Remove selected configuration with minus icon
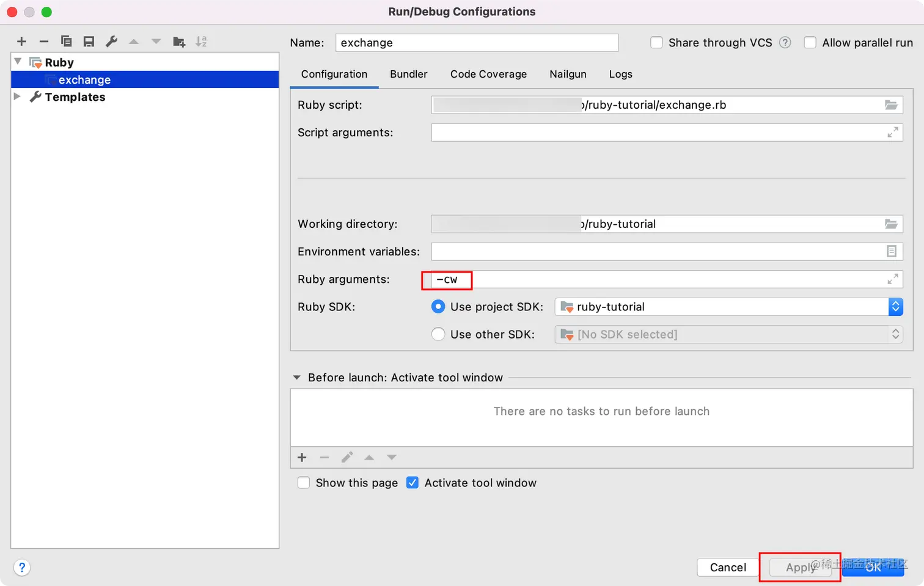Screen dimensions: 924x586 click(x=43, y=42)
